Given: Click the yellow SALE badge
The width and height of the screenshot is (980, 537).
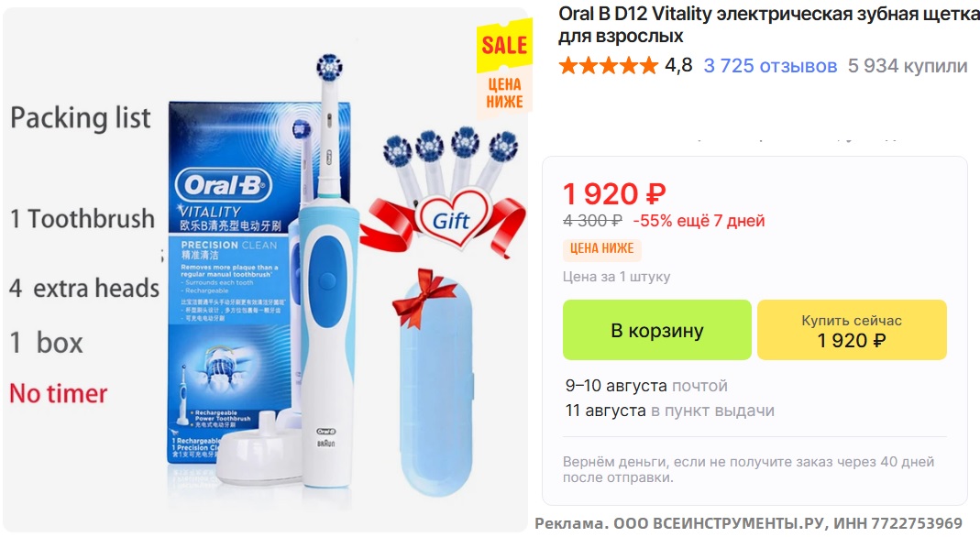Looking at the screenshot, I should (504, 46).
